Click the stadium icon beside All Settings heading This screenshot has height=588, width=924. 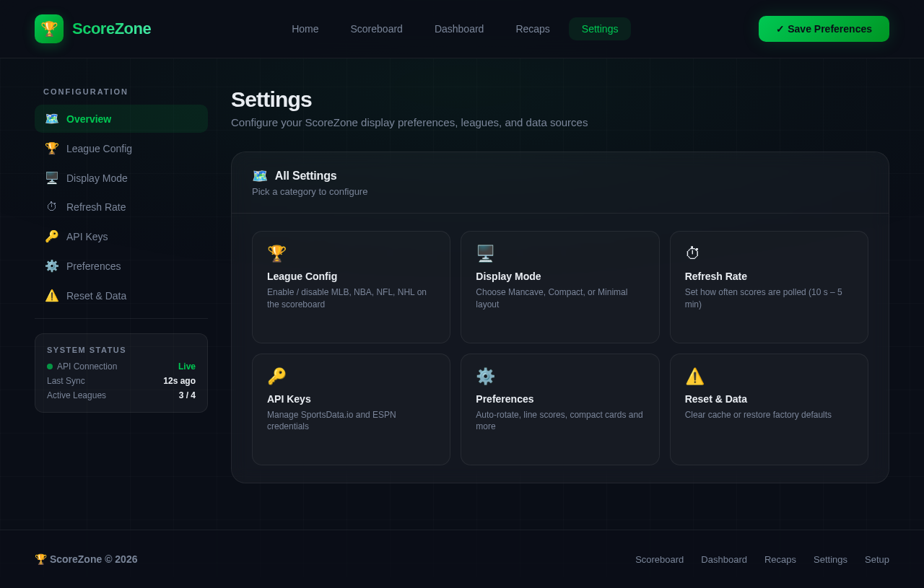(260, 175)
